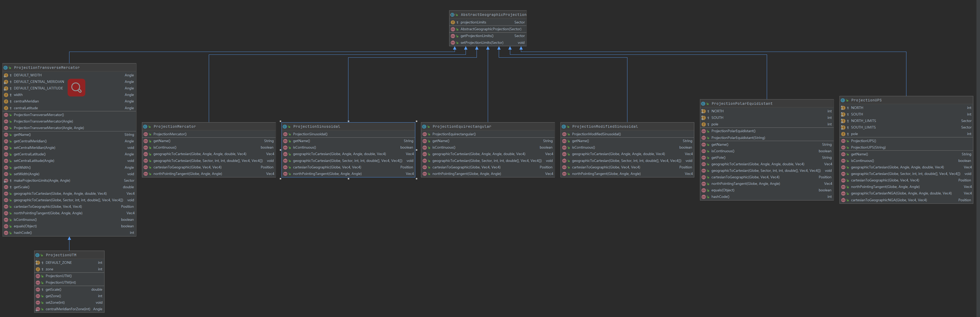The width and height of the screenshot is (980, 317).
Task: Click the class icon of ProjectionPolarEquidistant
Action: pos(703,104)
